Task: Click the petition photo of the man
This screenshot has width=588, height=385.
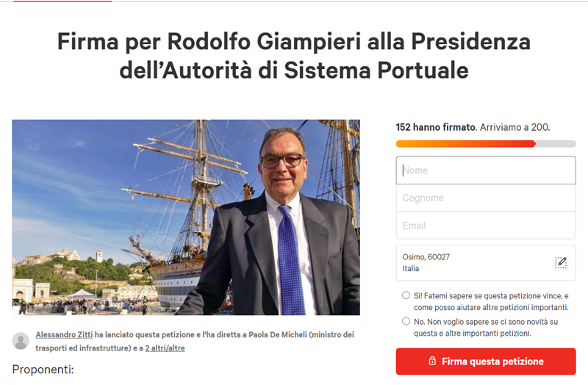Action: point(186,217)
